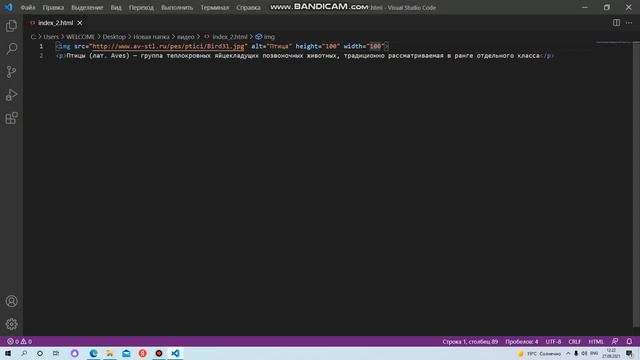640x360 pixels.
Task: Open the Терминал menu
Action: (x=215, y=8)
